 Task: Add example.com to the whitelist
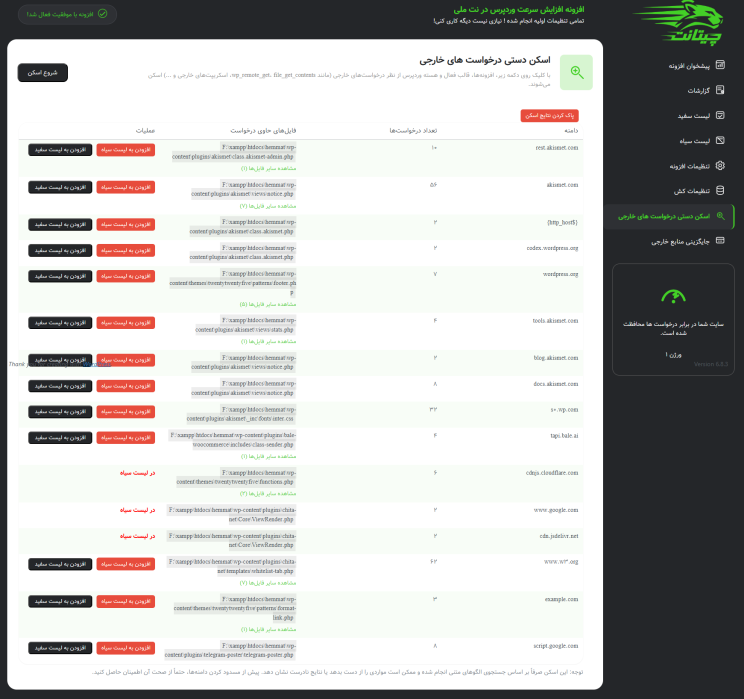tap(60, 601)
